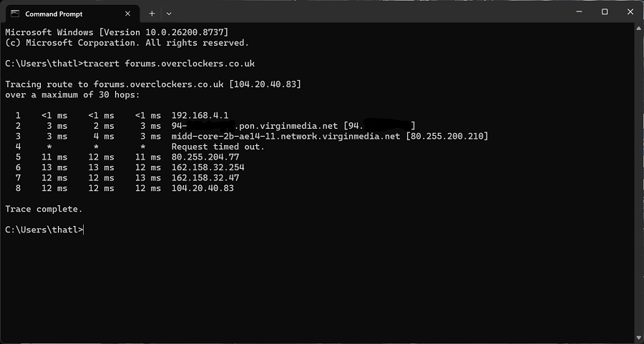This screenshot has width=644, height=344.
Task: Click the Request timed out line
Action: [x=218, y=147]
